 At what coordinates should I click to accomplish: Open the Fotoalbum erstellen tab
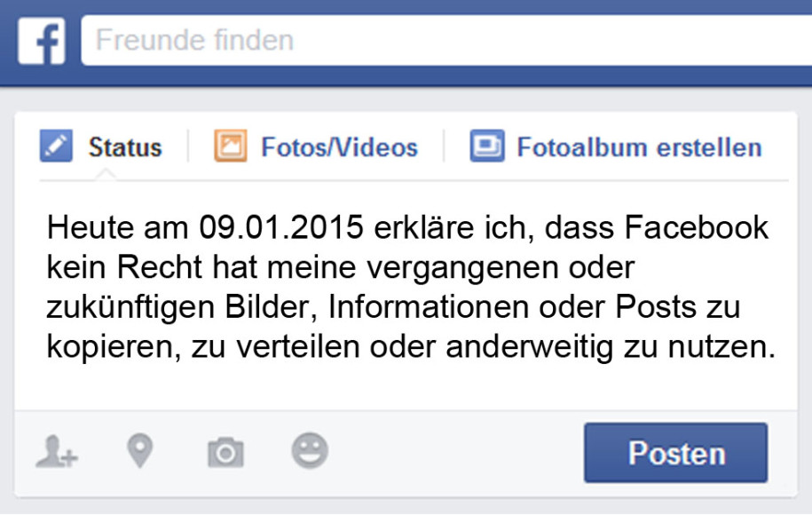point(640,147)
